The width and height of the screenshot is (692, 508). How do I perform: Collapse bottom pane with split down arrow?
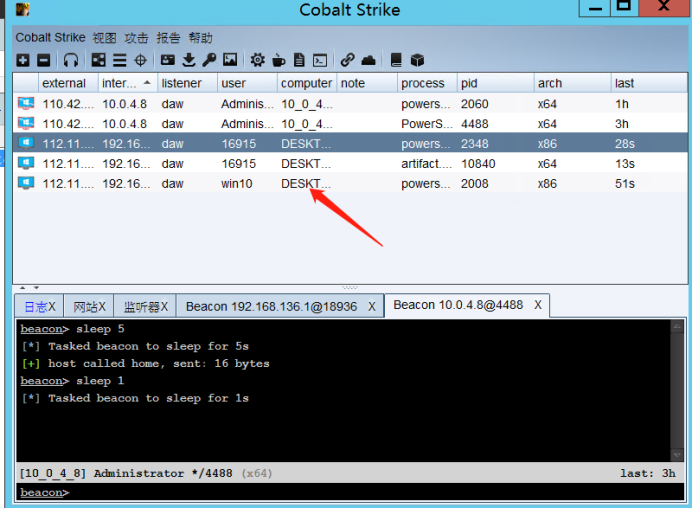click(x=37, y=288)
